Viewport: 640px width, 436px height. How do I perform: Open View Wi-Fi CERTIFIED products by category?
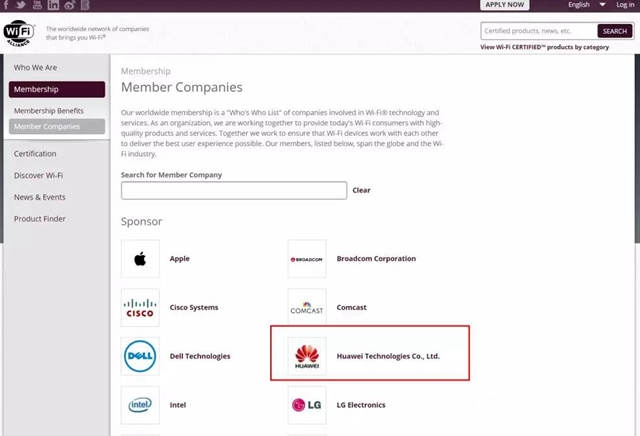point(557,47)
